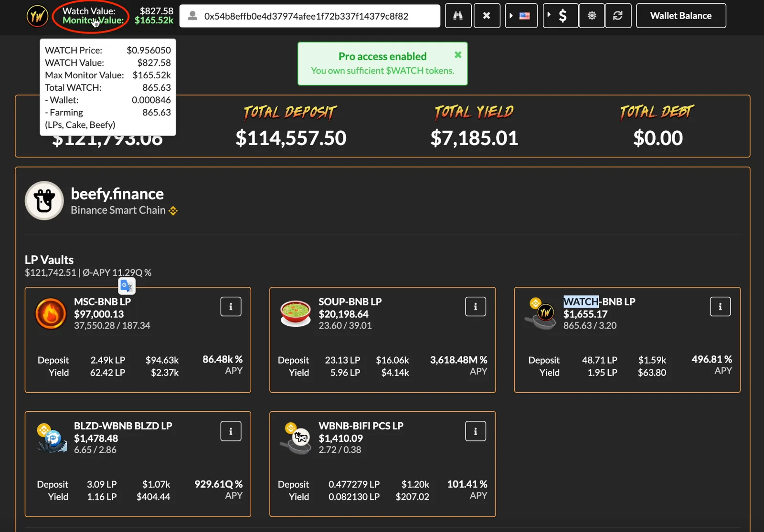764x532 pixels.
Task: Click the 86.48k % APY figure
Action: (x=223, y=359)
